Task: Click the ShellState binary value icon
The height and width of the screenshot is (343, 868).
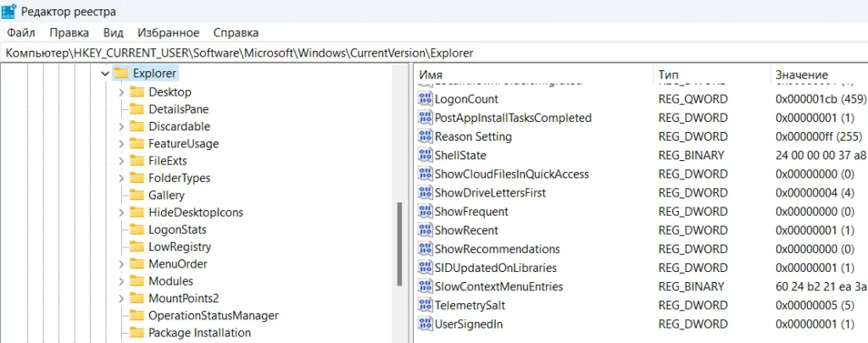Action: coord(426,156)
